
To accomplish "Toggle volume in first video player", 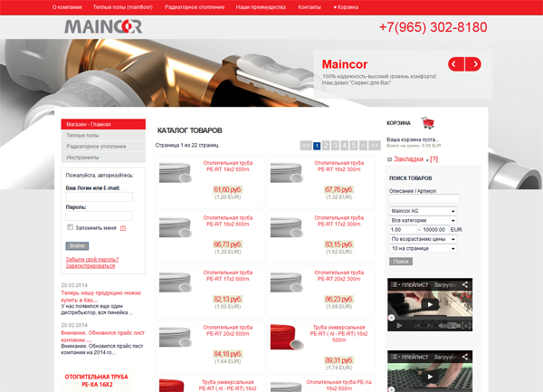I will click(442, 326).
